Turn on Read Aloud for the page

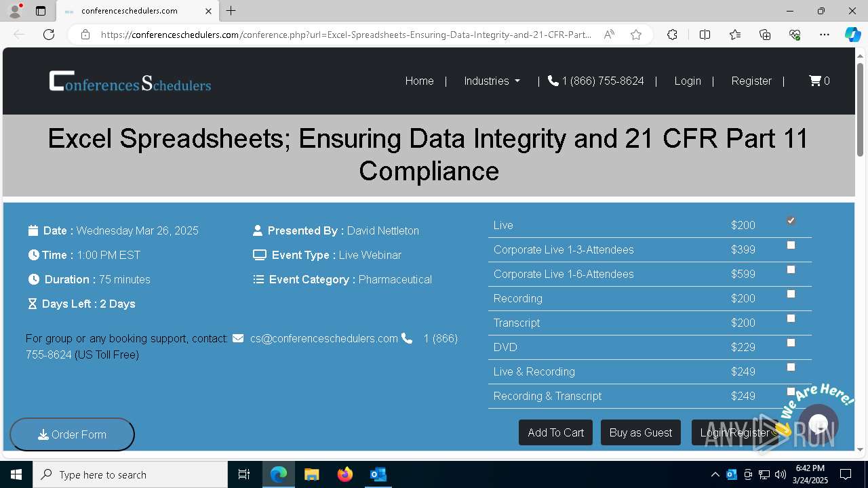click(x=609, y=35)
